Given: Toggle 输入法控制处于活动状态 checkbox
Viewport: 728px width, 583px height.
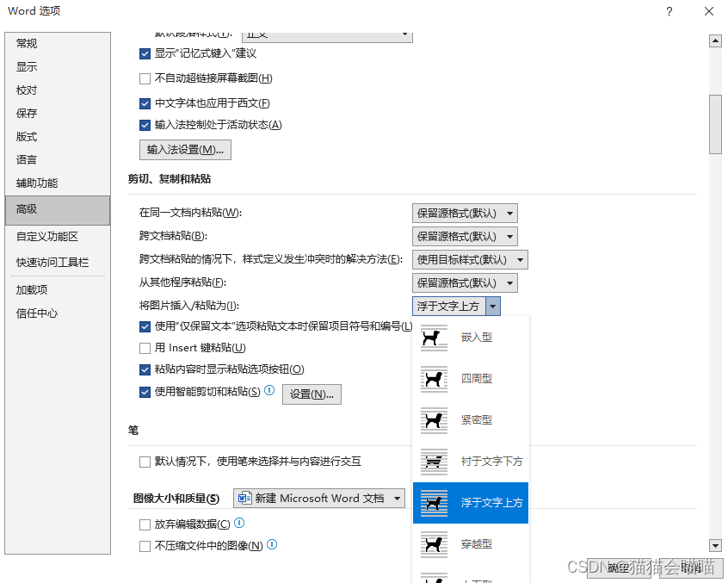Looking at the screenshot, I should (145, 125).
